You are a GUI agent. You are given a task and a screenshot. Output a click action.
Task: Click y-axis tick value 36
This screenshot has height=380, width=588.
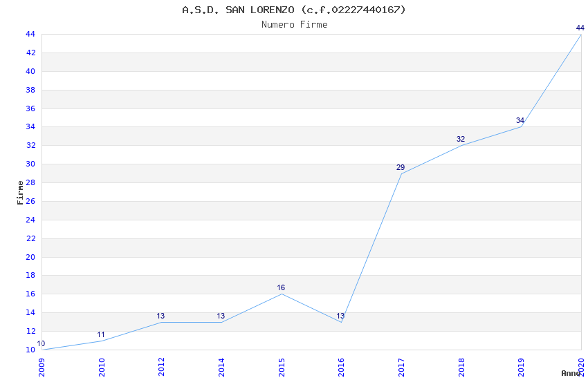coord(30,108)
